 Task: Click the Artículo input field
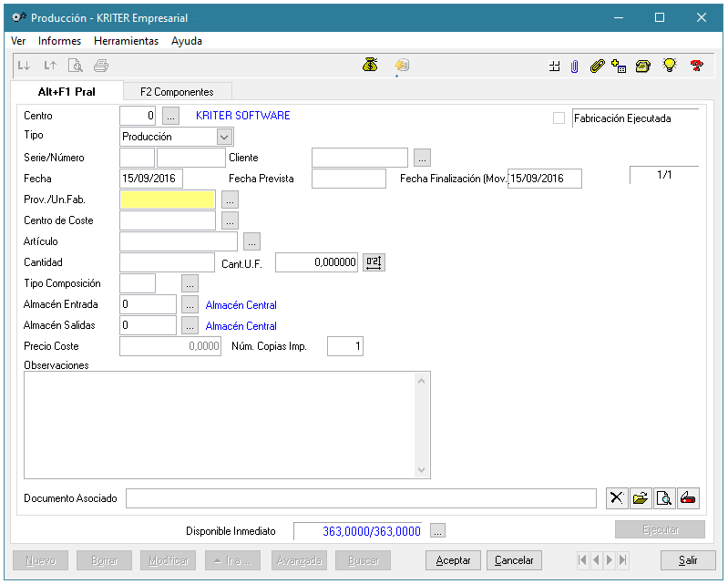tap(179, 241)
